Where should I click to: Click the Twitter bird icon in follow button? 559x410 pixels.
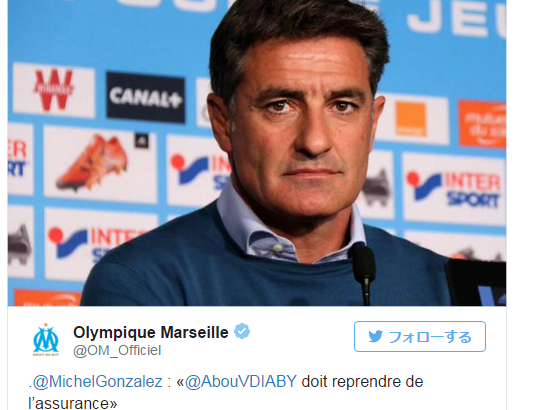click(x=375, y=337)
